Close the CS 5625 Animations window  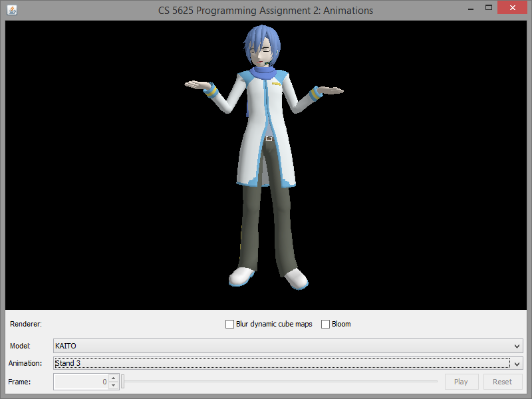coord(513,9)
